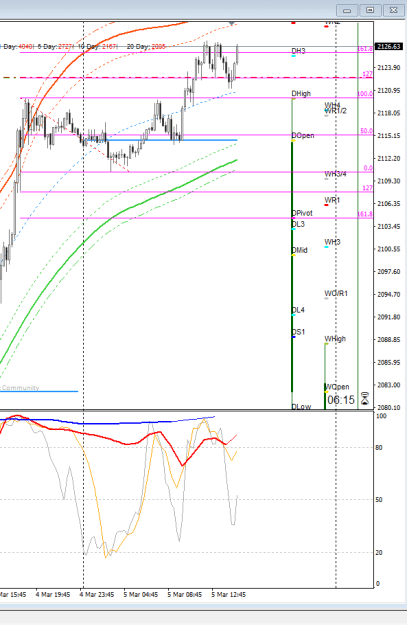This screenshot has height=625, width=407.
Task: Click the WR1 weekly level label
Action: 332,200
